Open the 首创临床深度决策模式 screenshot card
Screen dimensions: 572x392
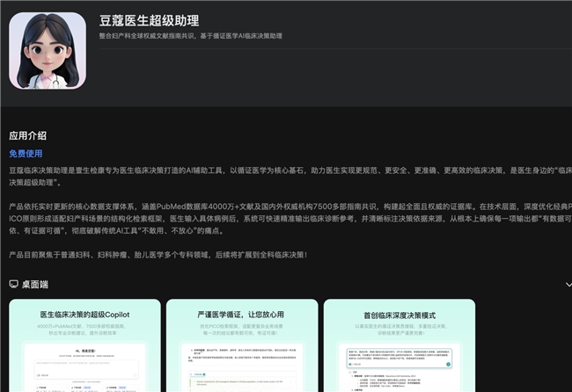pos(399,345)
